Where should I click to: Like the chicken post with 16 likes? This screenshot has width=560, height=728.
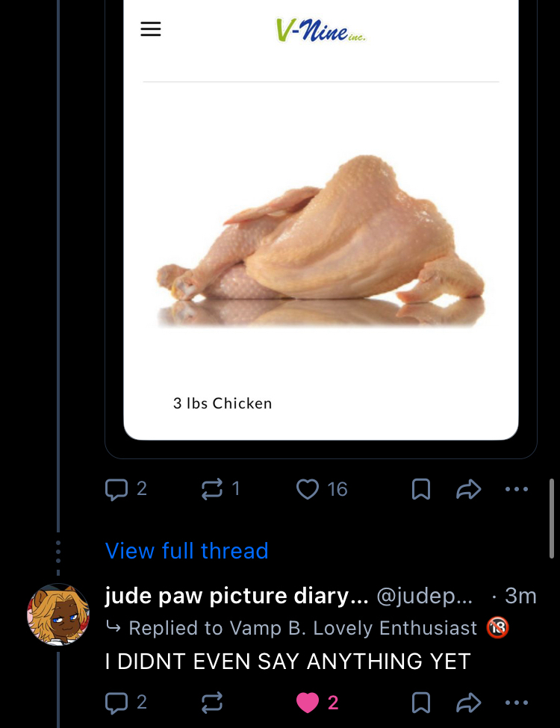[x=308, y=489]
